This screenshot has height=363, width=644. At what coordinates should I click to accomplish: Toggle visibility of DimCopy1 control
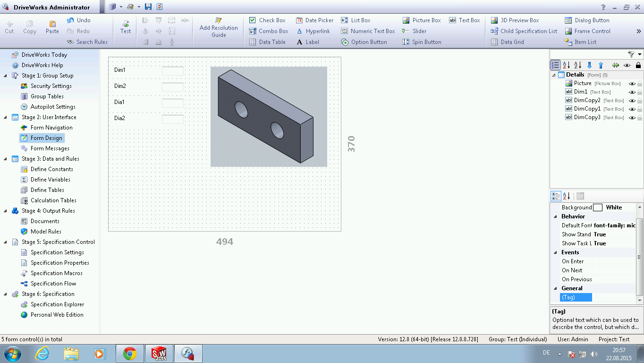[632, 109]
